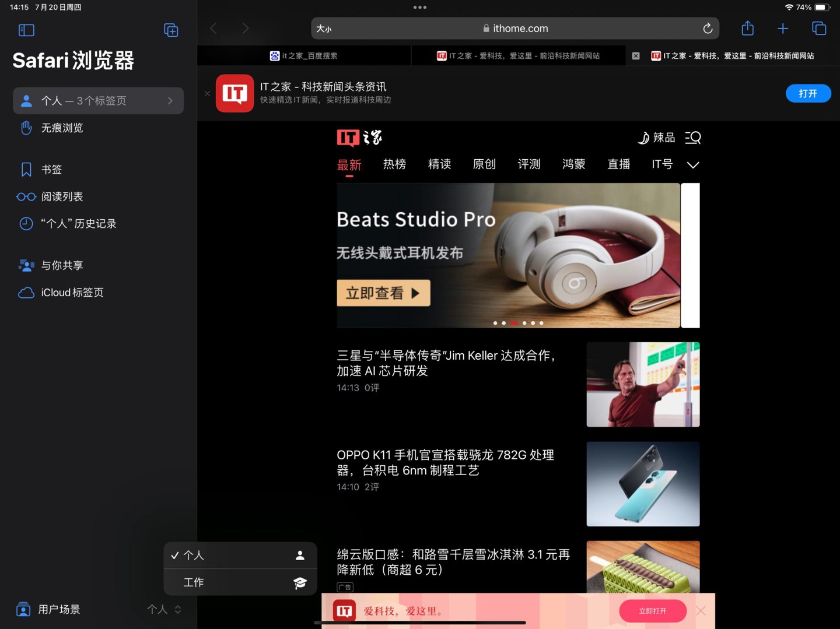Viewport: 840px width, 629px height.
Task: Open Private Browsing mode
Action: [x=62, y=128]
